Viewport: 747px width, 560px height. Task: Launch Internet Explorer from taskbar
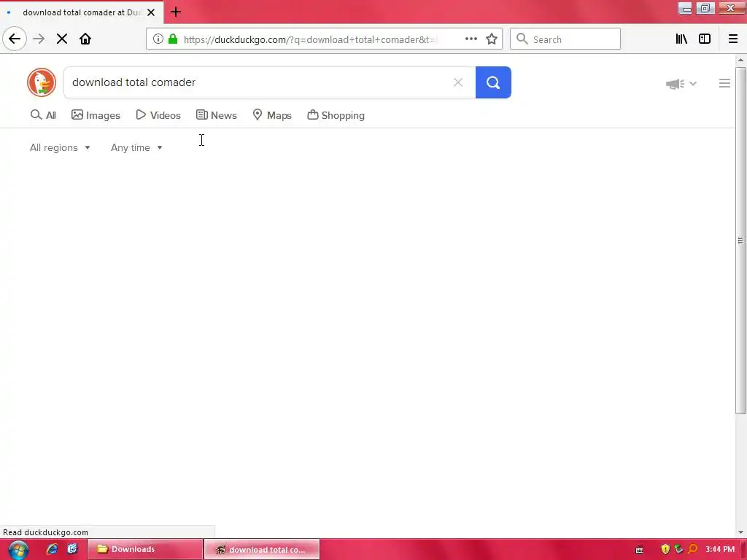coord(52,549)
